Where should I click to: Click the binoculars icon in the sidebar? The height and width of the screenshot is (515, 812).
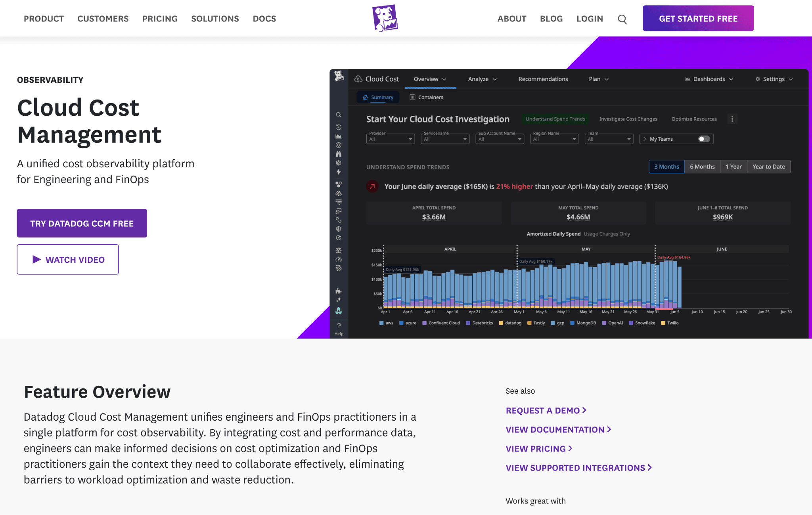click(339, 154)
